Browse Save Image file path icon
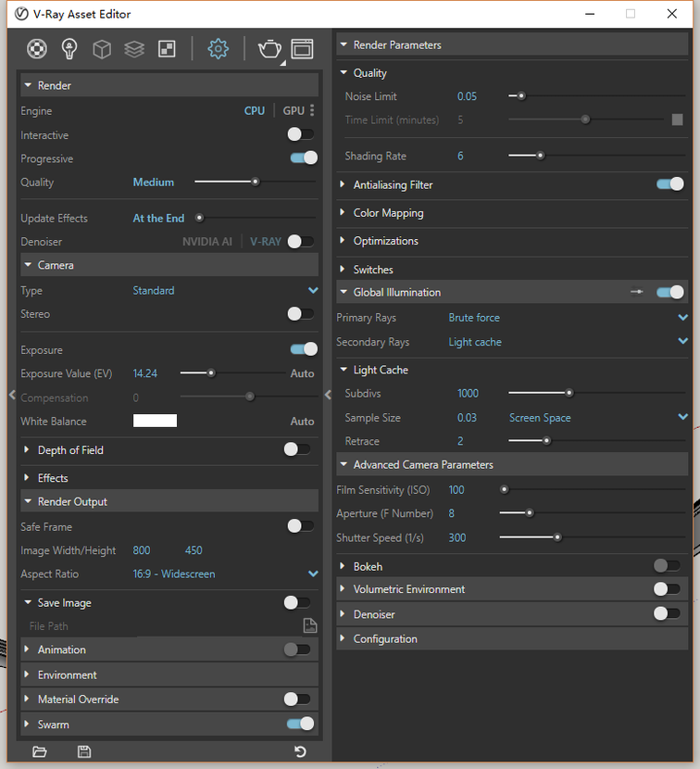 (x=310, y=625)
